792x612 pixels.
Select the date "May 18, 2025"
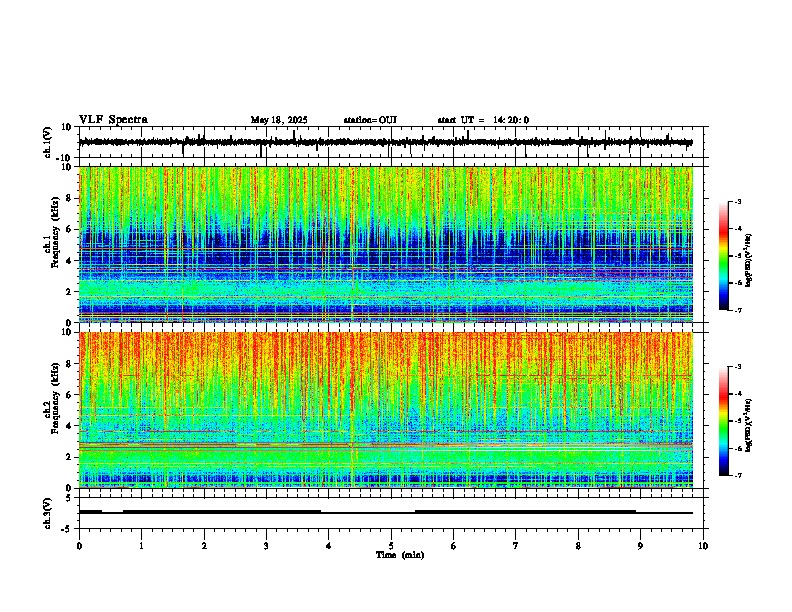click(x=279, y=120)
